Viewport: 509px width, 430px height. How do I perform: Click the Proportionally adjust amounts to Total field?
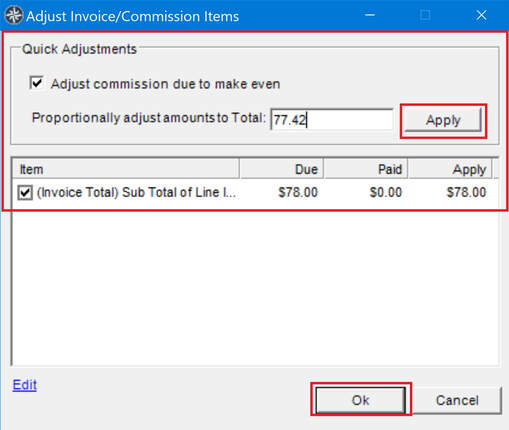coord(332,119)
